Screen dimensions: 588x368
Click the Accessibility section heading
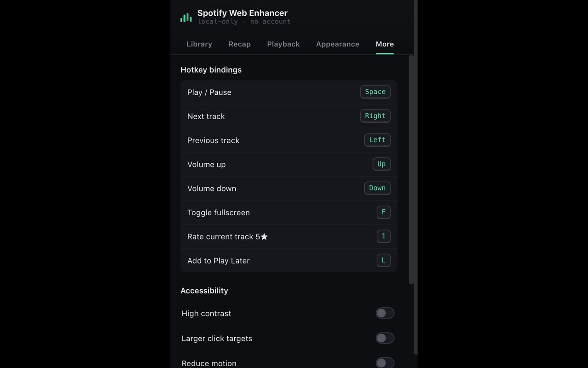coord(204,291)
